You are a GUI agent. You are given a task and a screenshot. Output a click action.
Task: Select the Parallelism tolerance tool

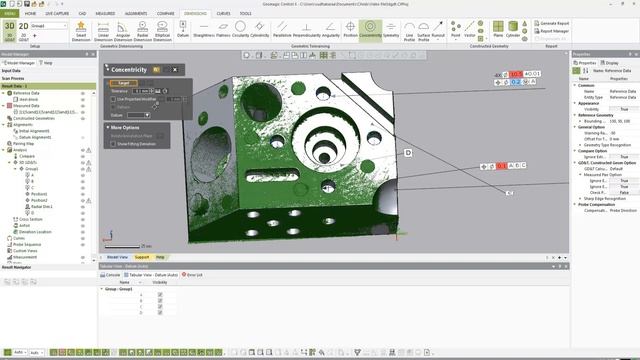pyautogui.click(x=282, y=29)
